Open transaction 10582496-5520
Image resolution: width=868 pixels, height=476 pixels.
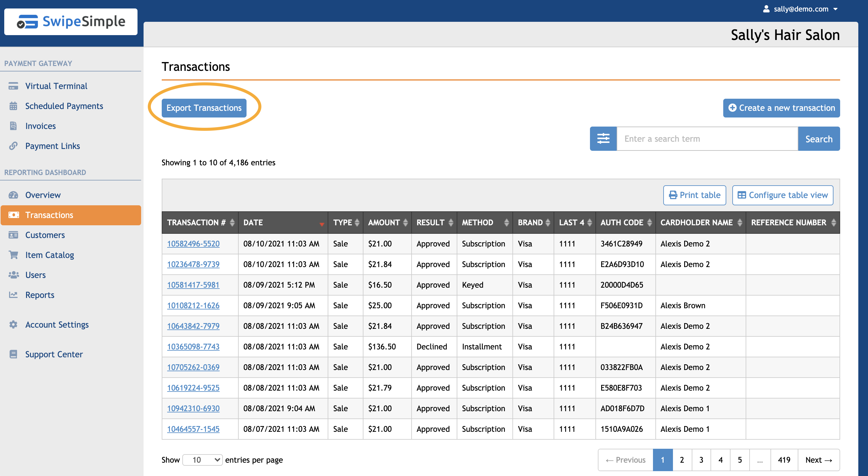(x=194, y=243)
